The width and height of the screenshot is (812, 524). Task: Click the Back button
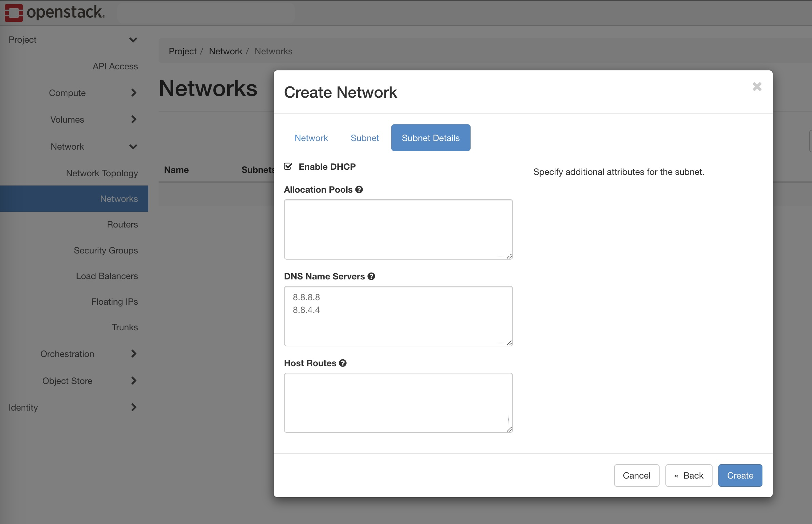coord(688,475)
